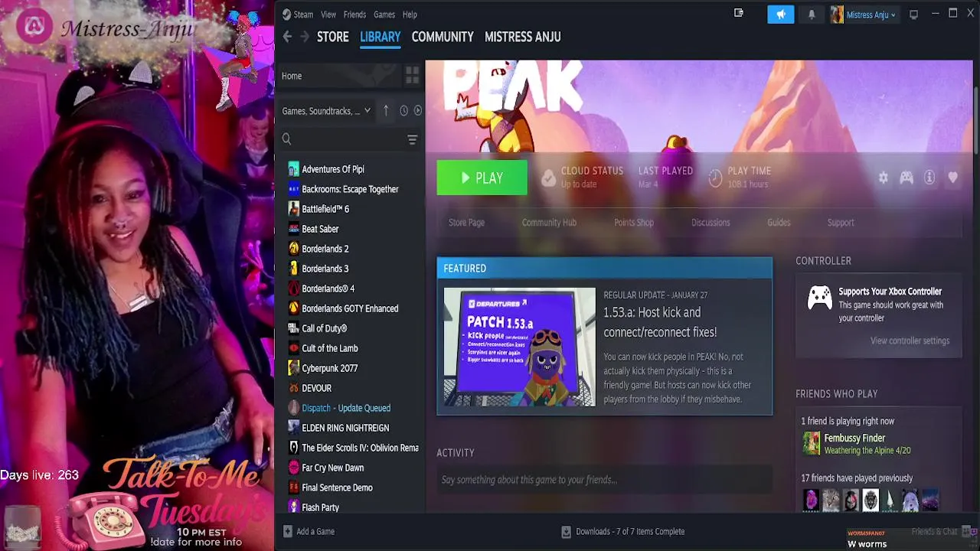
Task: Click the library search magnifier icon
Action: pos(286,139)
